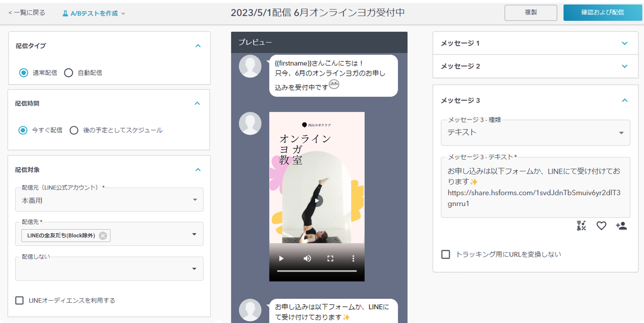Screen dimensions: 644x323
Task: Open fullscreen for the preview video
Action: tap(330, 259)
